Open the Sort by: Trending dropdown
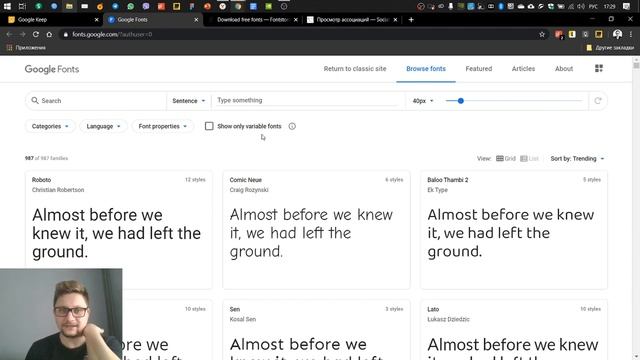Image resolution: width=640 pixels, height=360 pixels. click(577, 158)
